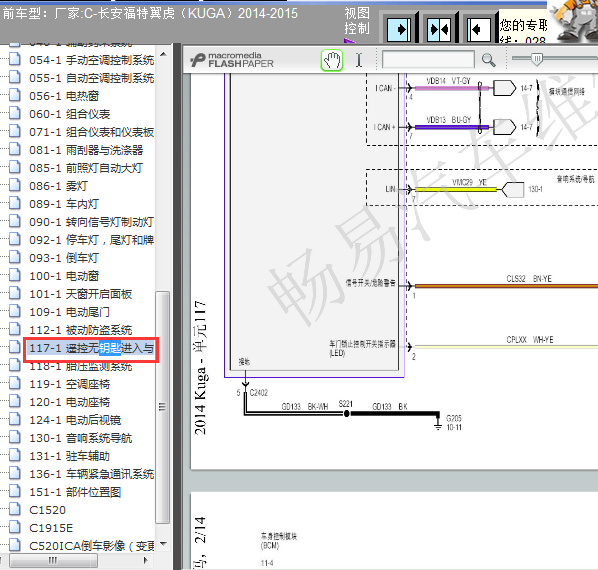The image size is (598, 570).
Task: Click the CLS32 BN-YE wire label
Action: click(529, 279)
